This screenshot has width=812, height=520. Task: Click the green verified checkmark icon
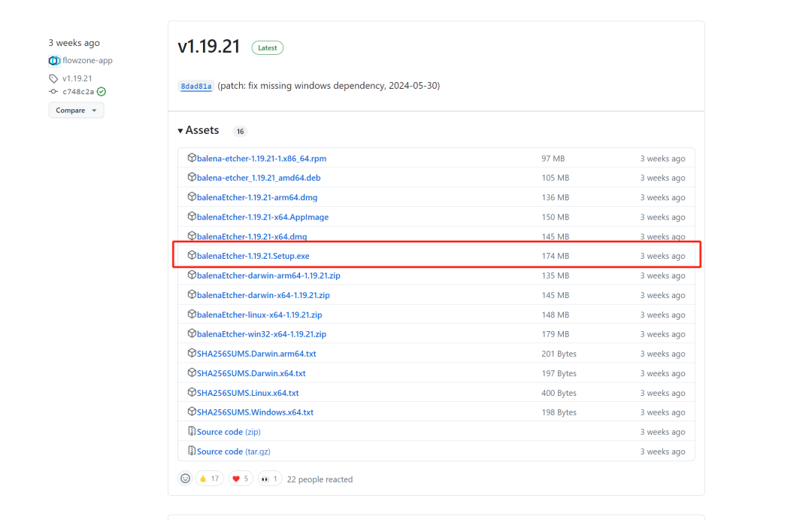click(101, 92)
